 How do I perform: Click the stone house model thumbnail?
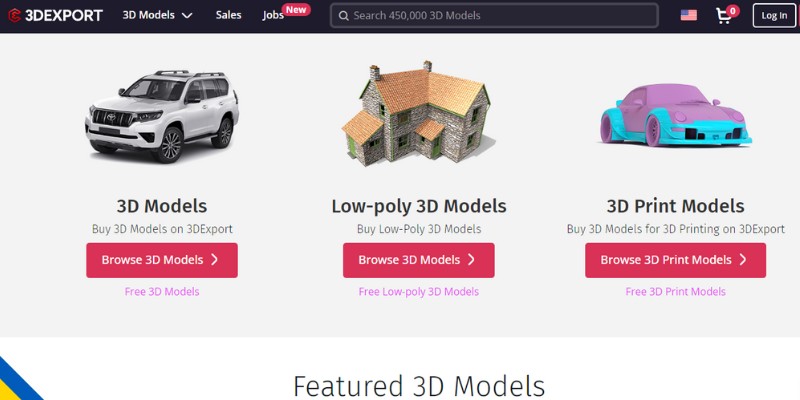pos(417,113)
